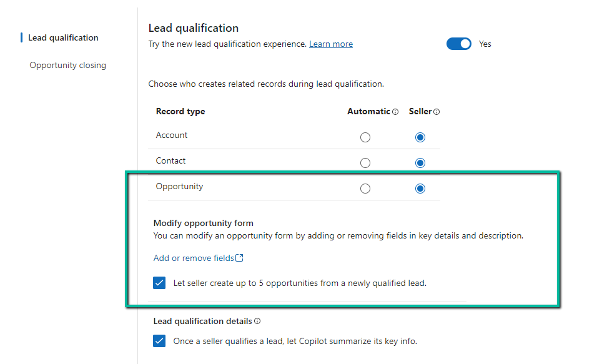Click the info icon next to Automatic
602x364 pixels.
397,111
